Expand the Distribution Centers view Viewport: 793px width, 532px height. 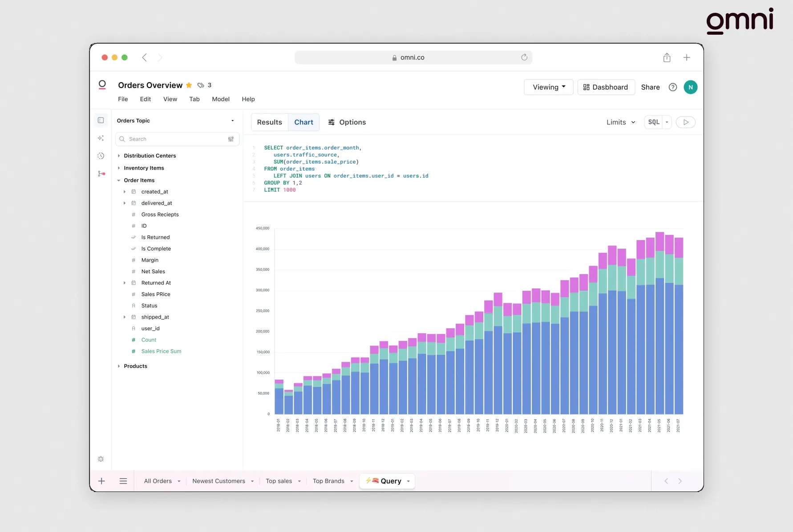point(119,156)
